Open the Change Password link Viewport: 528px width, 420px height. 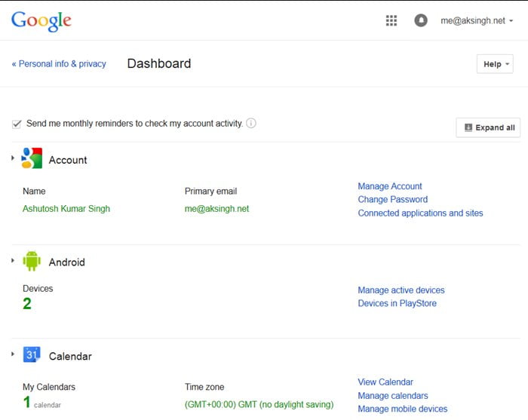(393, 200)
